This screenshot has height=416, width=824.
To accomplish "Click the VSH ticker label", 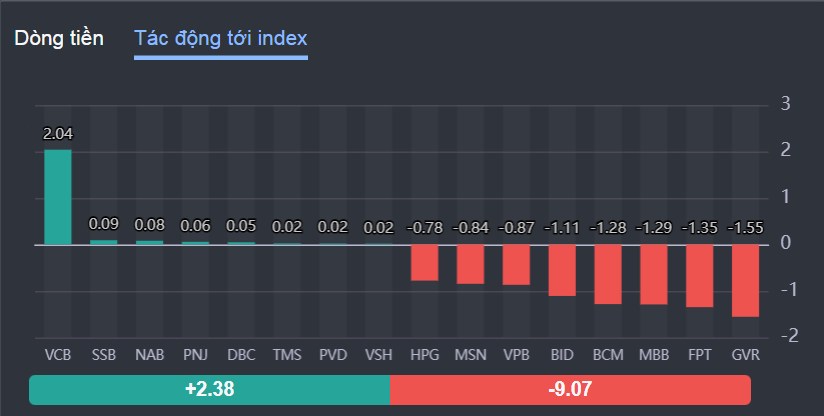I will tap(378, 355).
